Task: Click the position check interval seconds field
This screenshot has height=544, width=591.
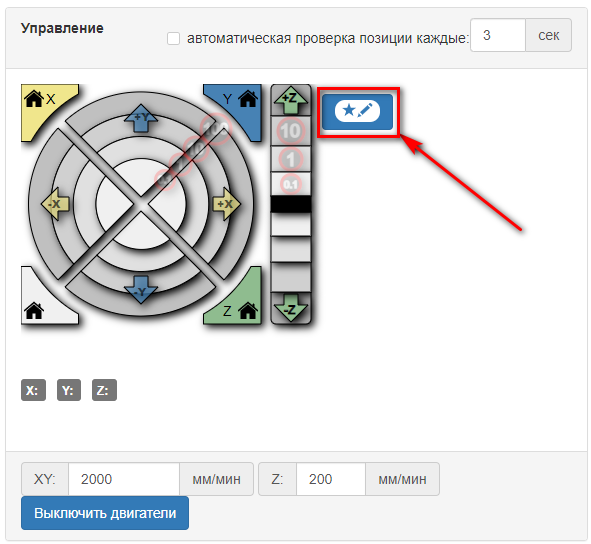Action: pos(498,35)
